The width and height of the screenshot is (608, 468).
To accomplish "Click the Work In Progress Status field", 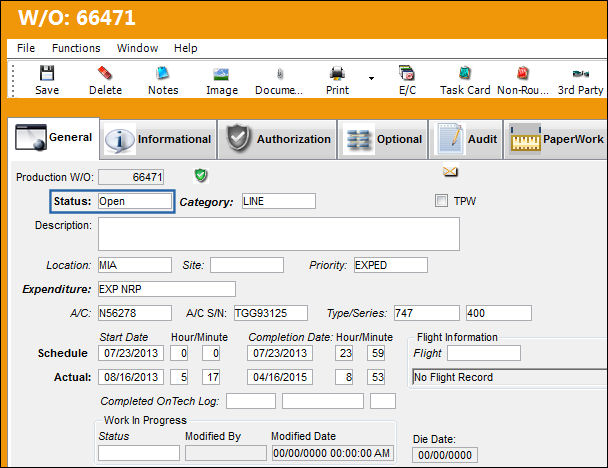I will pyautogui.click(x=139, y=453).
